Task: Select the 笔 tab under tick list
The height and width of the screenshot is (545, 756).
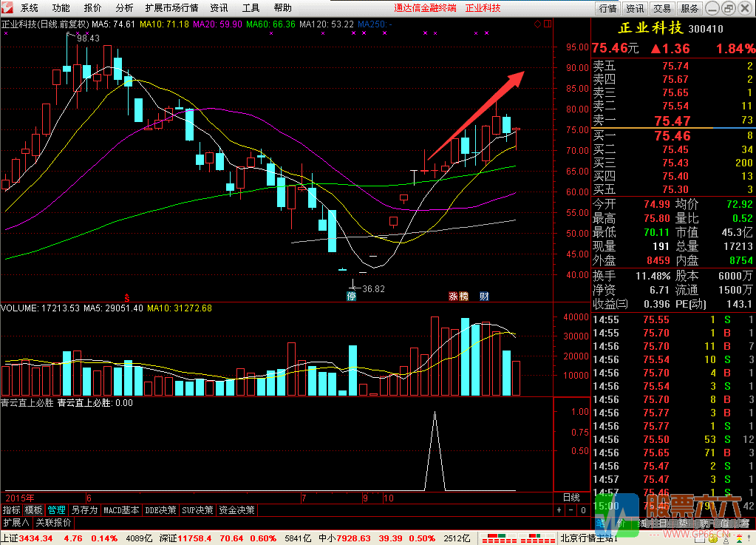Action: 600,523
